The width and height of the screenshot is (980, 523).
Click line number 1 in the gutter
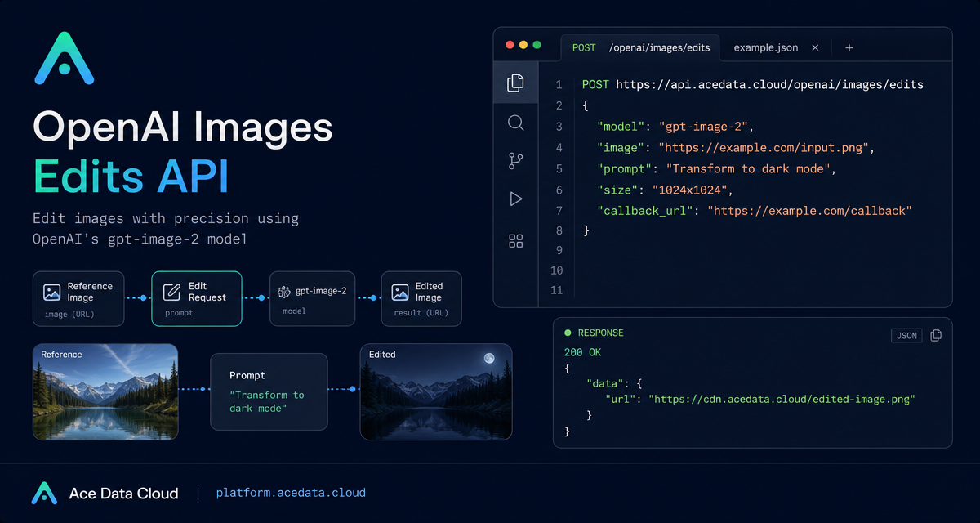pyautogui.click(x=559, y=84)
